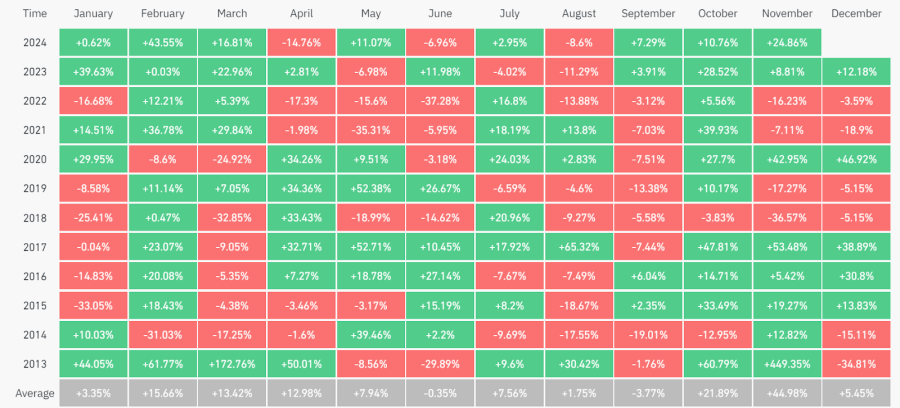Select February 2024 cell showing +43.55%
This screenshot has width=900, height=408.
point(162,42)
